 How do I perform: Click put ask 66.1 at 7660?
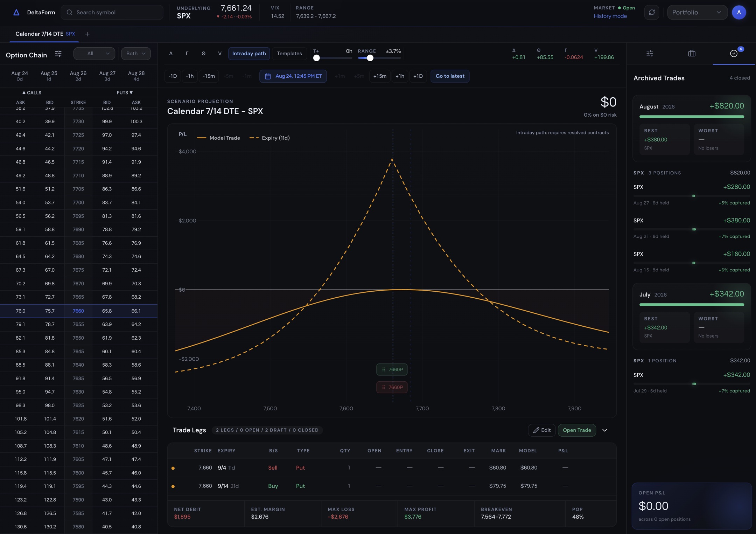pyautogui.click(x=136, y=311)
